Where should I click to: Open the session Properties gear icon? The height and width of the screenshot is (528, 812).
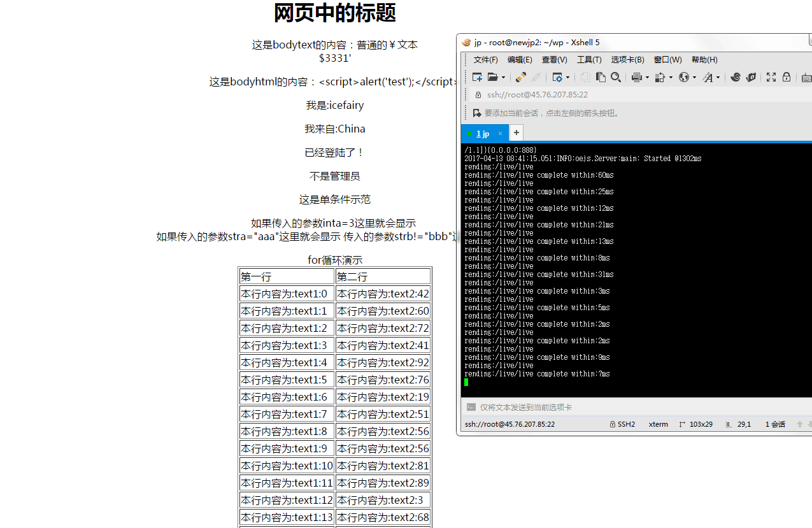tap(557, 77)
